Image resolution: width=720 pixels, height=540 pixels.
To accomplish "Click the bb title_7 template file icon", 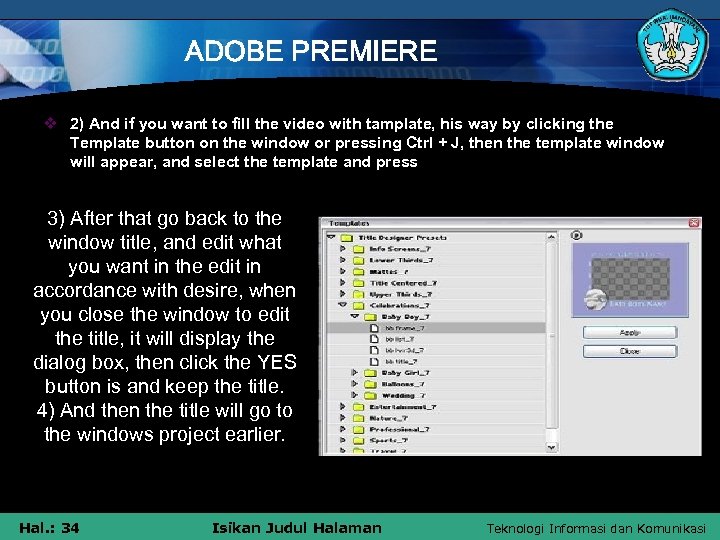I will pos(374,361).
